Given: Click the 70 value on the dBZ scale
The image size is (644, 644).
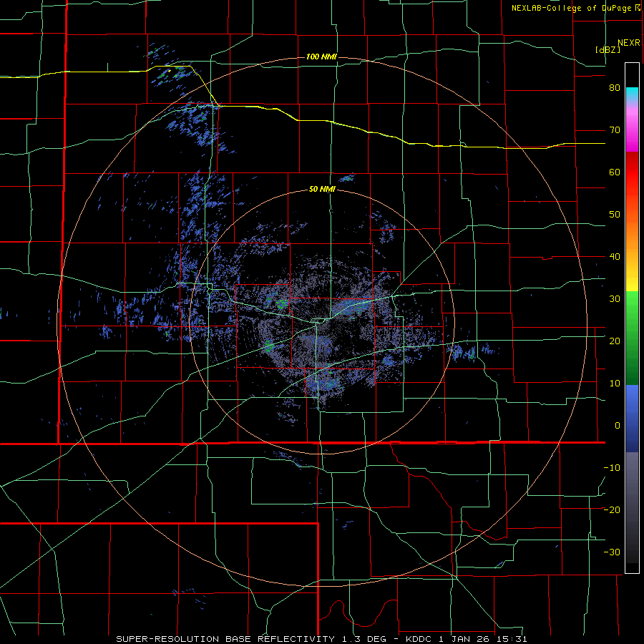Looking at the screenshot, I should coord(615,130).
